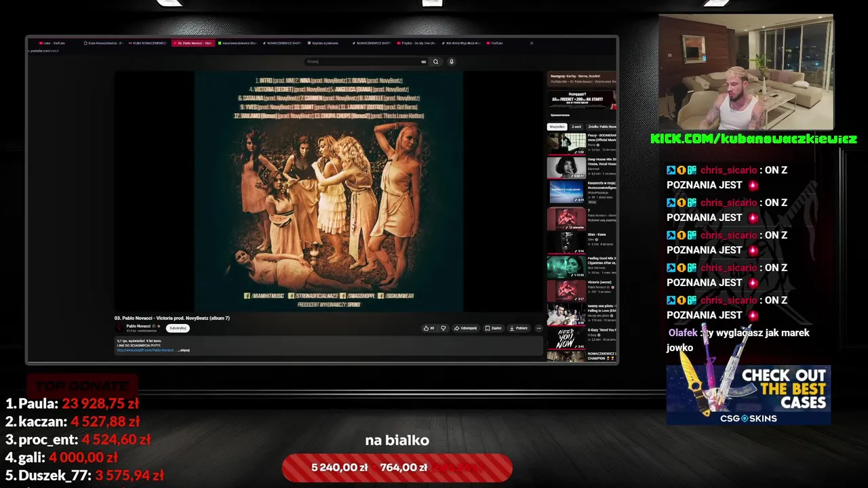Open the Pablo Novacci channel avatar
The image size is (868, 488).
click(119, 327)
